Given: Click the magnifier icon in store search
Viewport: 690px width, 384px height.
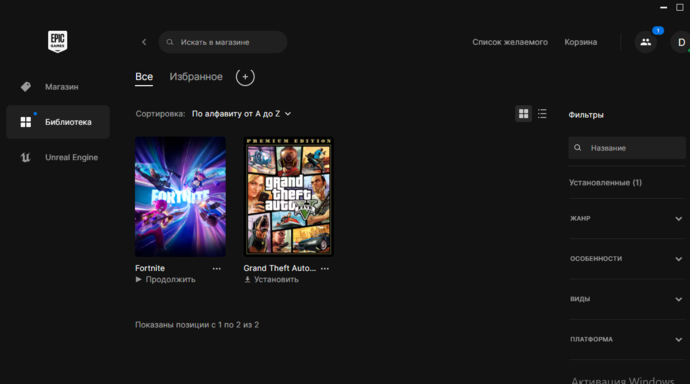Looking at the screenshot, I should (x=170, y=42).
